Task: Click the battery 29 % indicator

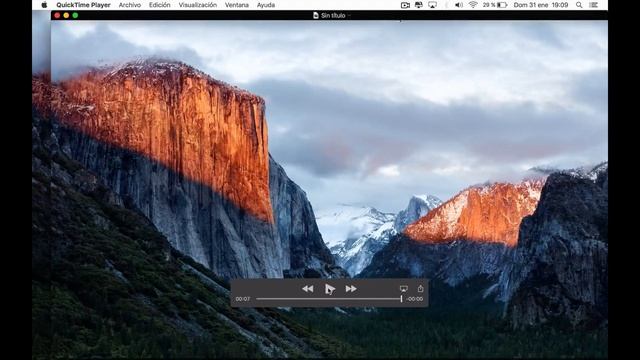Action: 495,5
